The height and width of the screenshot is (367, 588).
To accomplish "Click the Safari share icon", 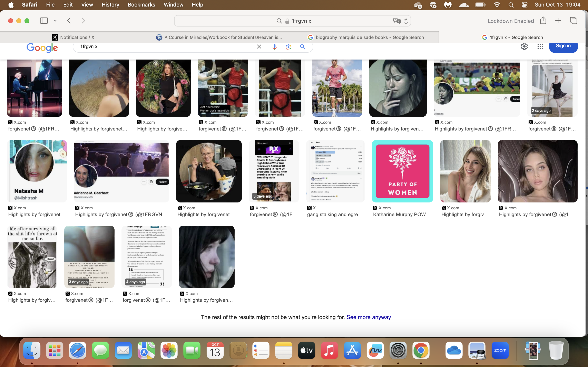I will (543, 21).
